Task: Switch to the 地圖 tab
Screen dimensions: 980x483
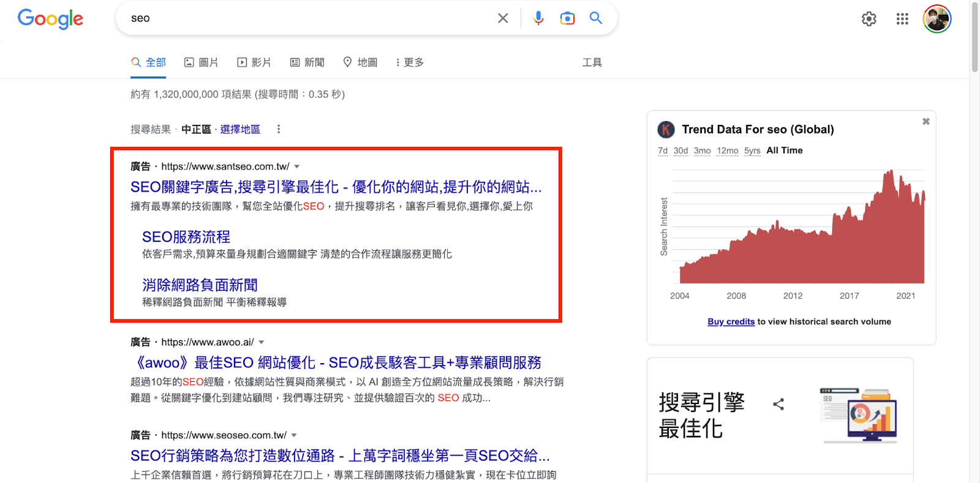Action: [360, 62]
